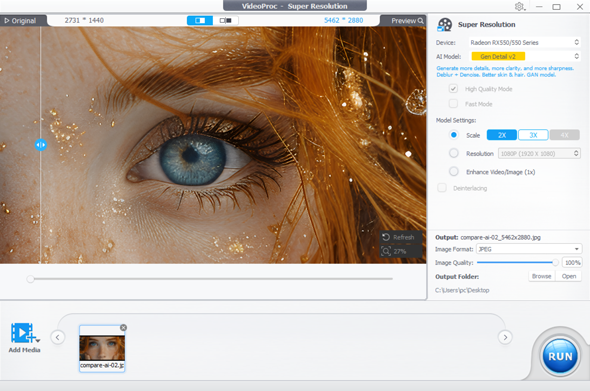590x391 pixels.
Task: Choose the 4X scale option
Action: (564, 135)
